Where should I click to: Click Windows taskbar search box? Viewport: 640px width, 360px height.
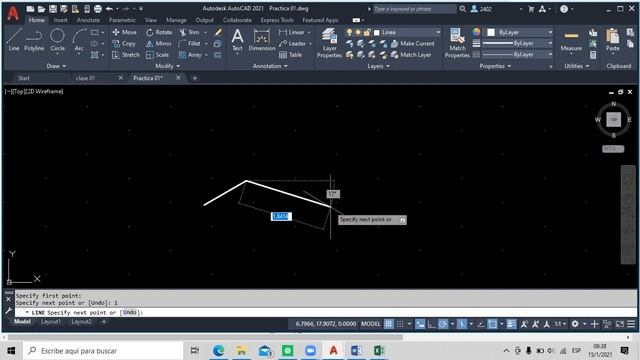103,351
